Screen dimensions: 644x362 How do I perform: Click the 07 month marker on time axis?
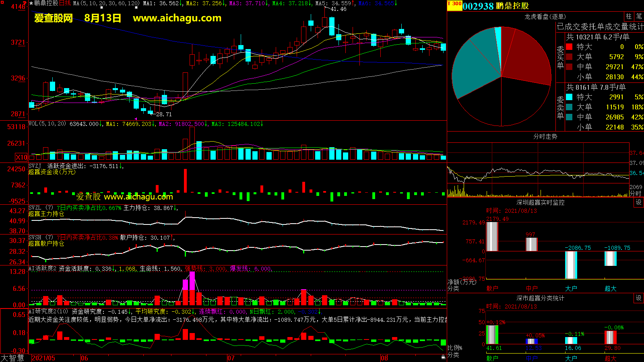pyautogui.click(x=231, y=358)
